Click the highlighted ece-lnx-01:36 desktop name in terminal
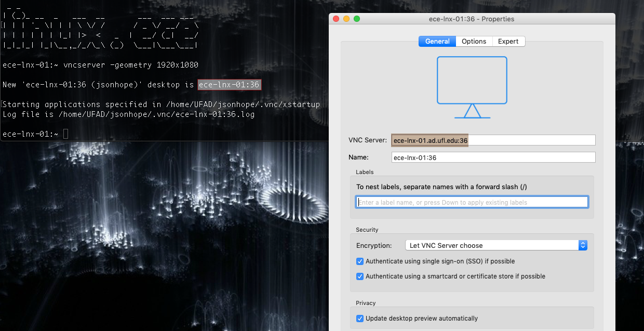The image size is (644, 331). click(x=229, y=84)
